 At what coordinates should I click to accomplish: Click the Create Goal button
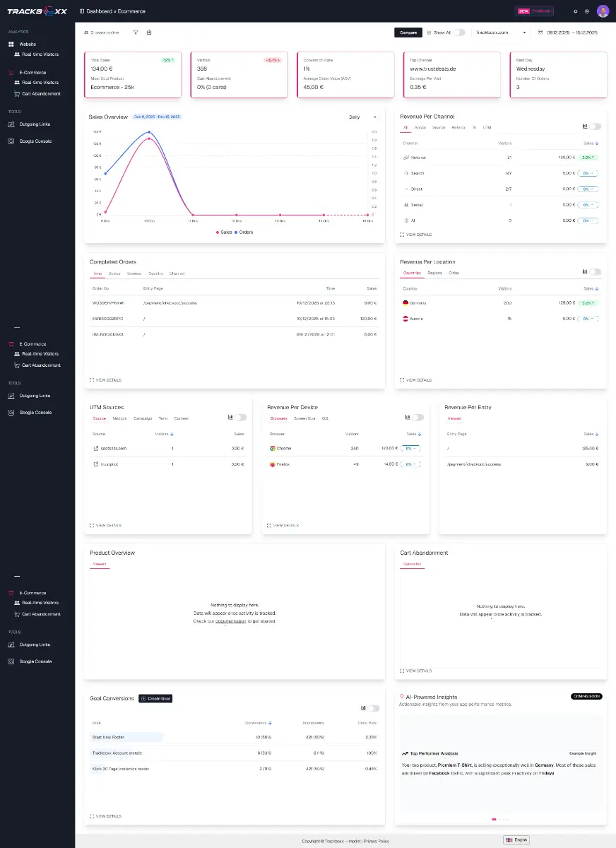tap(155, 698)
